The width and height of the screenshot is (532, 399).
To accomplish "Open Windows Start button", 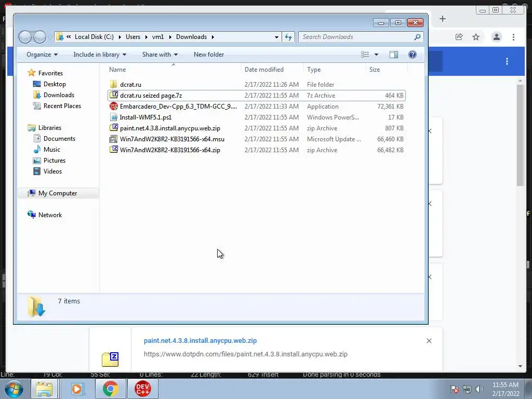I will [x=14, y=389].
